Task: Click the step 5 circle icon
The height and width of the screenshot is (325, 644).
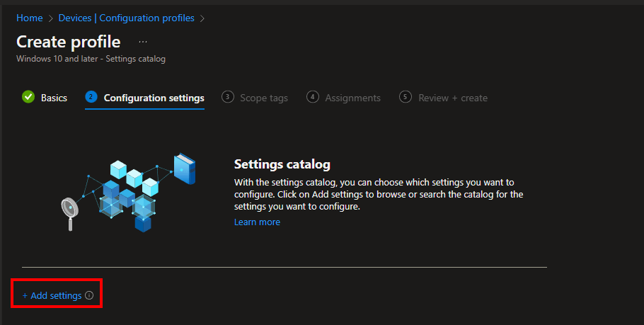Action: (406, 97)
